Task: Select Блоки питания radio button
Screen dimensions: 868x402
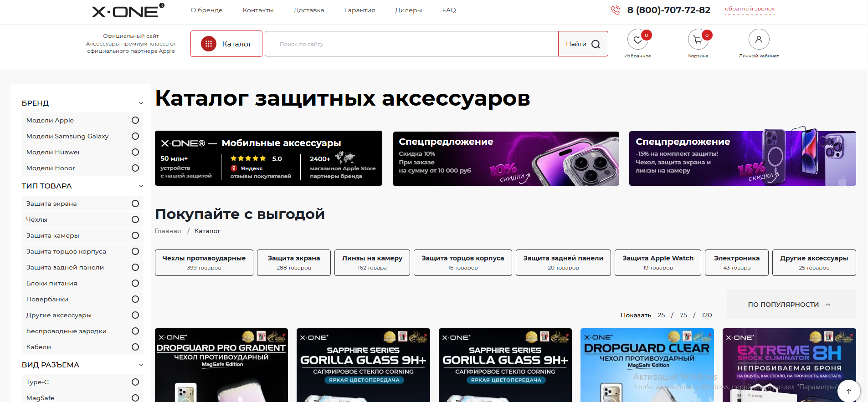Action: tap(135, 283)
